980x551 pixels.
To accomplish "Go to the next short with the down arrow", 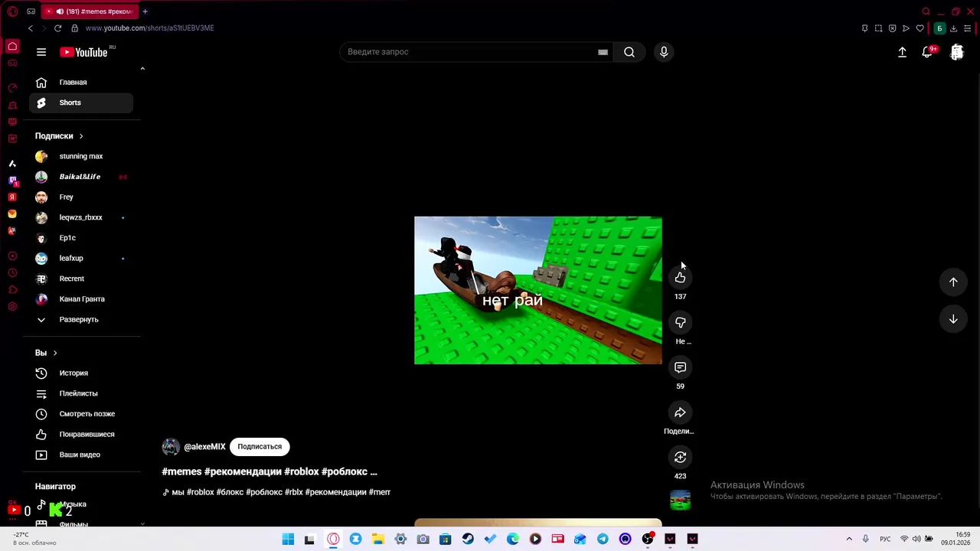I will pyautogui.click(x=953, y=319).
